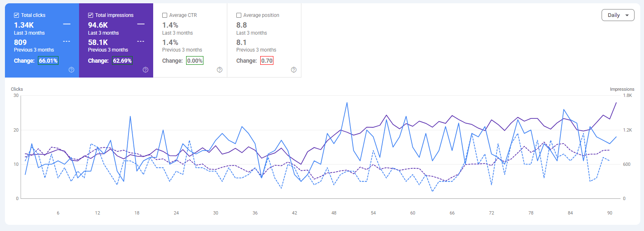Open the Daily granularity dropdown

pyautogui.click(x=618, y=15)
